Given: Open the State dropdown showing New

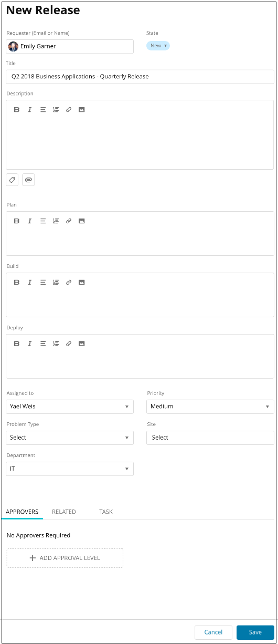Looking at the screenshot, I should click(158, 46).
